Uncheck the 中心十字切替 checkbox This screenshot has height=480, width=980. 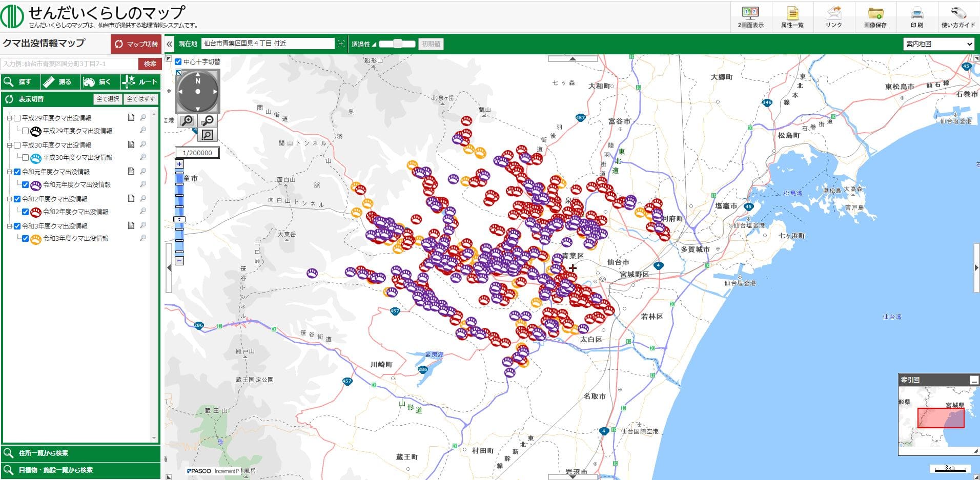point(178,62)
